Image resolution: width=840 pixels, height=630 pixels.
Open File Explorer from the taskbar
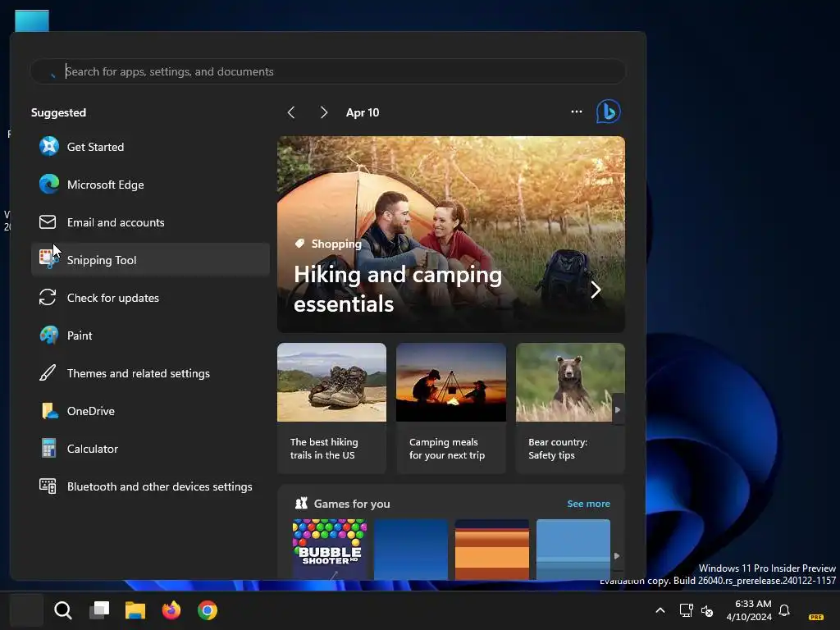[135, 610]
